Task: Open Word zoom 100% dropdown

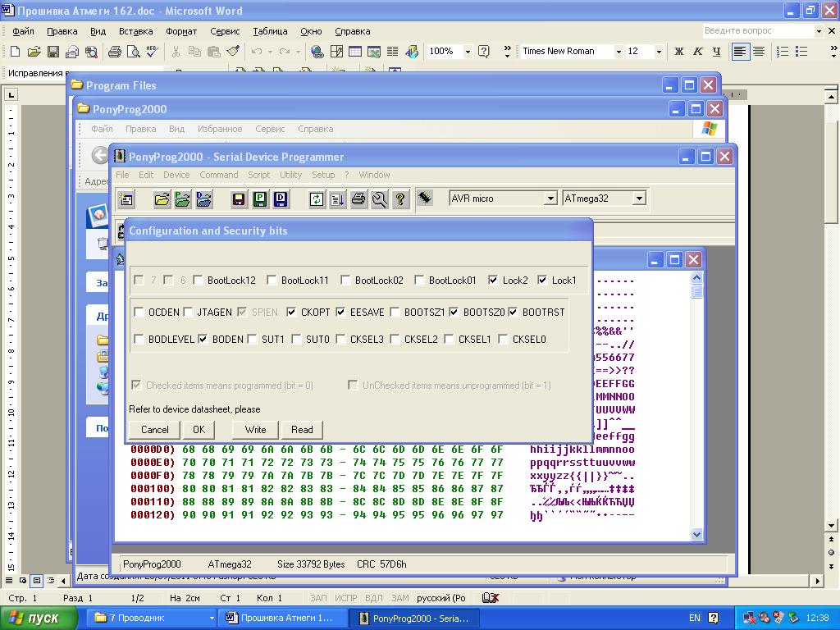Action: 468,52
